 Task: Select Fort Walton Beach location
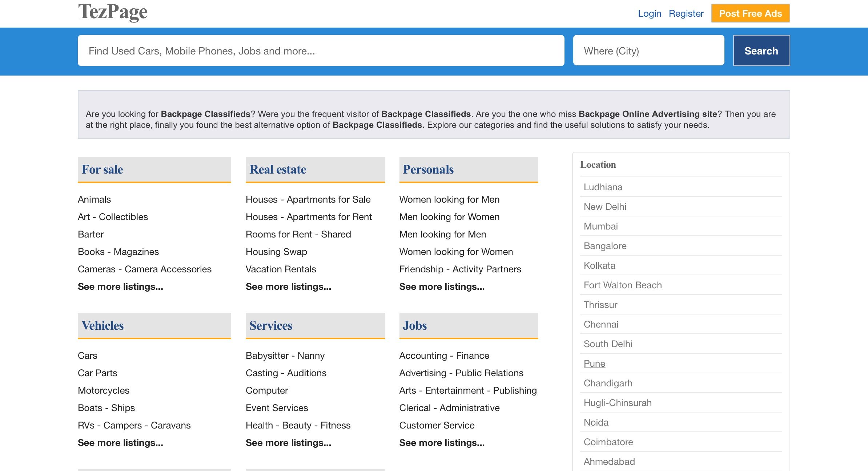pyautogui.click(x=623, y=285)
